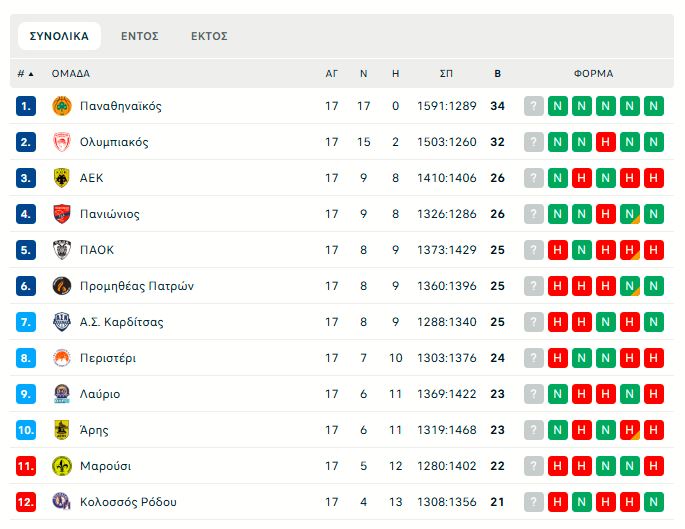
Task: Click the Panionios team logo
Action: [61, 214]
